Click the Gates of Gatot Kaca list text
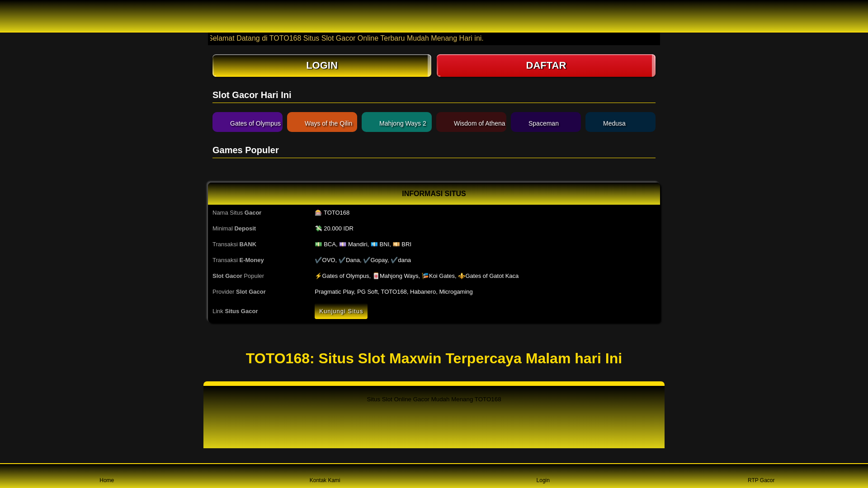 (x=492, y=276)
